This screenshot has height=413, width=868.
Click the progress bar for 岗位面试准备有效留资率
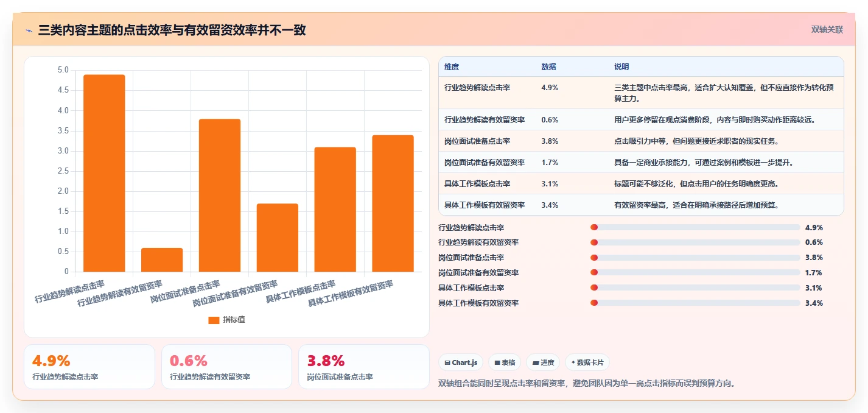pyautogui.click(x=695, y=273)
